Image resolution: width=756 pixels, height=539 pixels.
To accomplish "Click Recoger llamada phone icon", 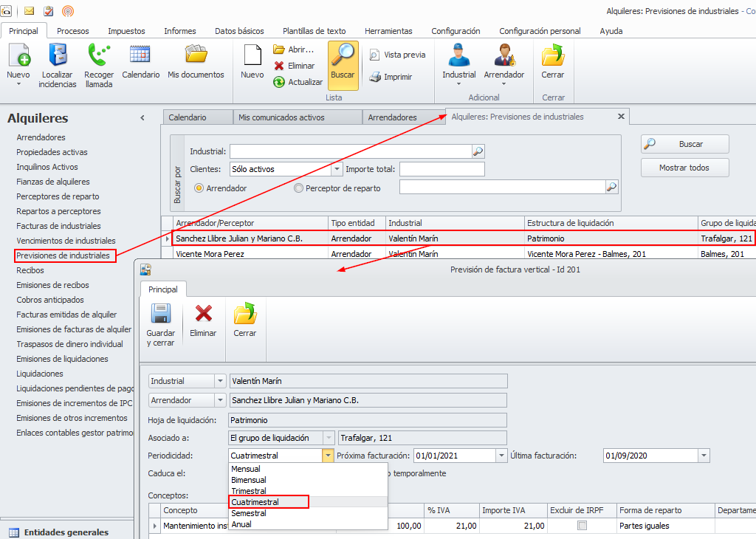I will (x=99, y=55).
